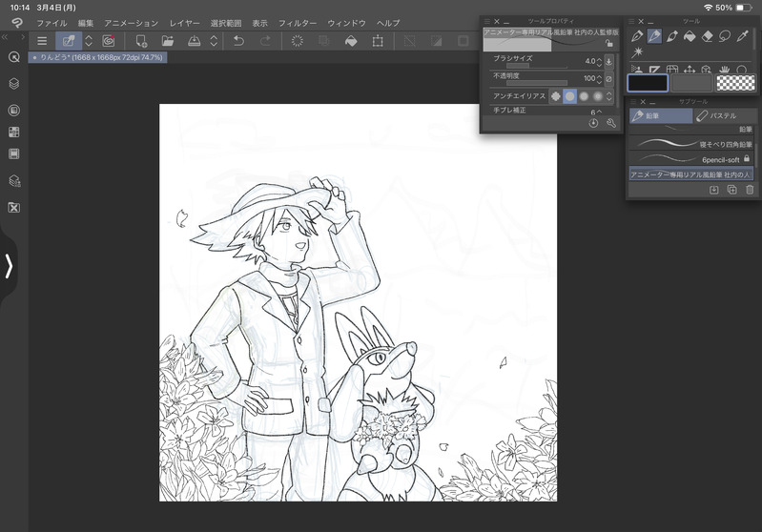
Task: Open the film-strip timeline icon in sidebar
Action: 14,154
